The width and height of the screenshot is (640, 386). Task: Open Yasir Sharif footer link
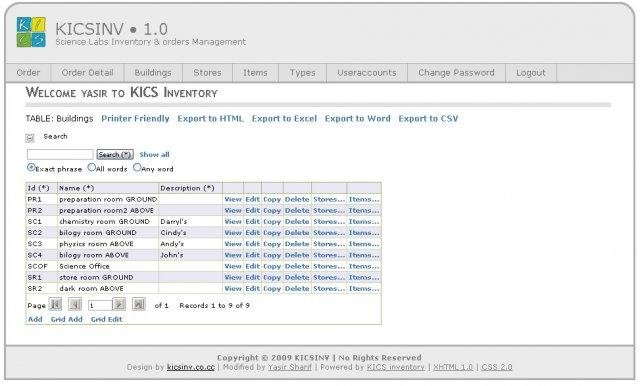[290, 367]
